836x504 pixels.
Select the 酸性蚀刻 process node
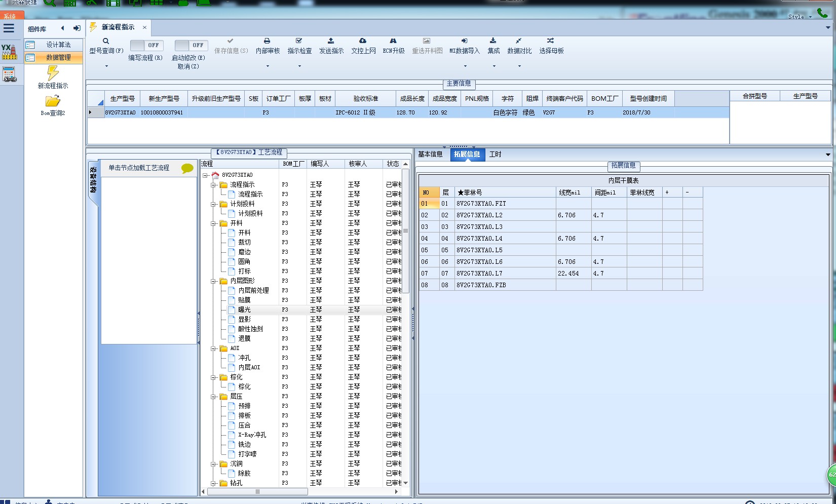point(250,329)
